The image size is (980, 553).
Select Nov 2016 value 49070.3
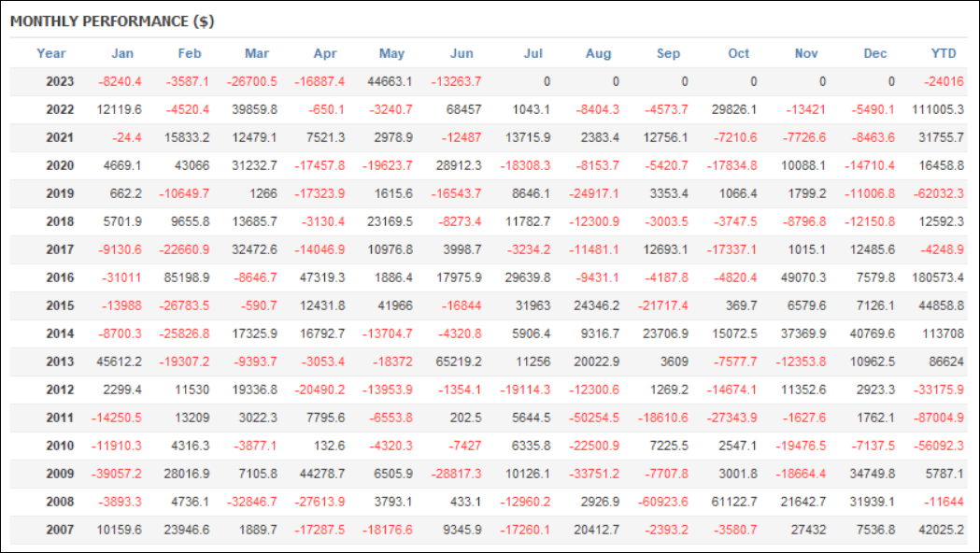pyautogui.click(x=803, y=277)
